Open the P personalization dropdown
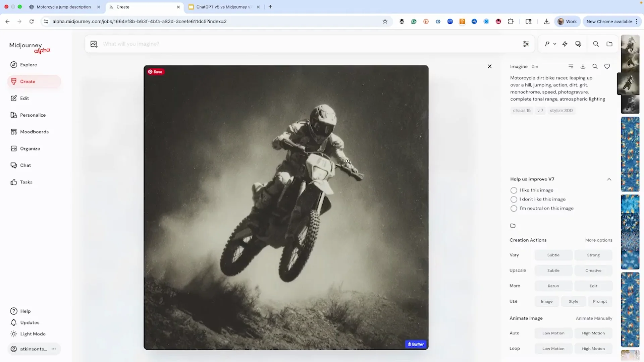The image size is (644, 362). click(x=550, y=44)
